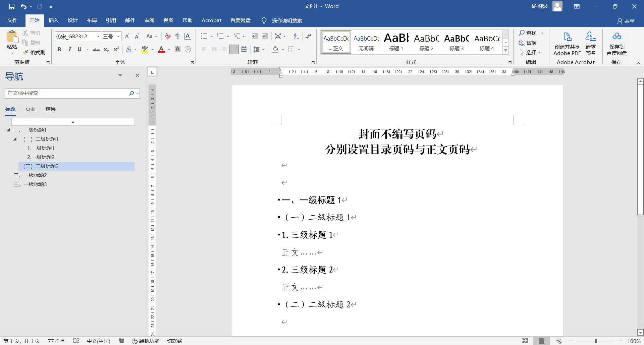Close the navigation pane
Viewport: 644px width, 345px height.
[137, 75]
